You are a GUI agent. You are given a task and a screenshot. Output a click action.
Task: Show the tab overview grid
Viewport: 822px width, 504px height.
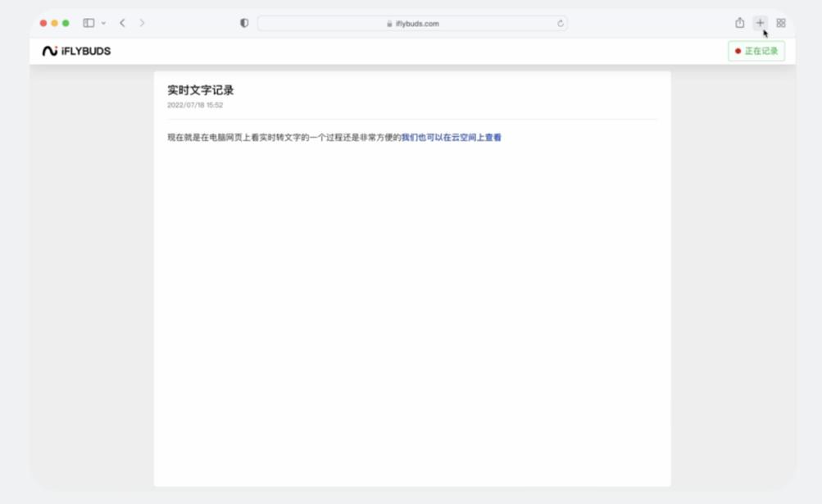point(781,23)
